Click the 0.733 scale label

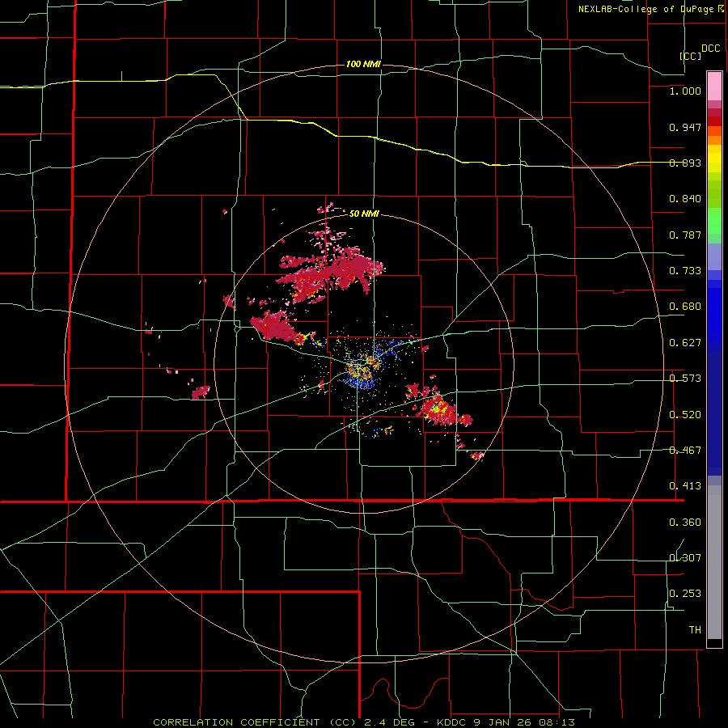coord(685,271)
